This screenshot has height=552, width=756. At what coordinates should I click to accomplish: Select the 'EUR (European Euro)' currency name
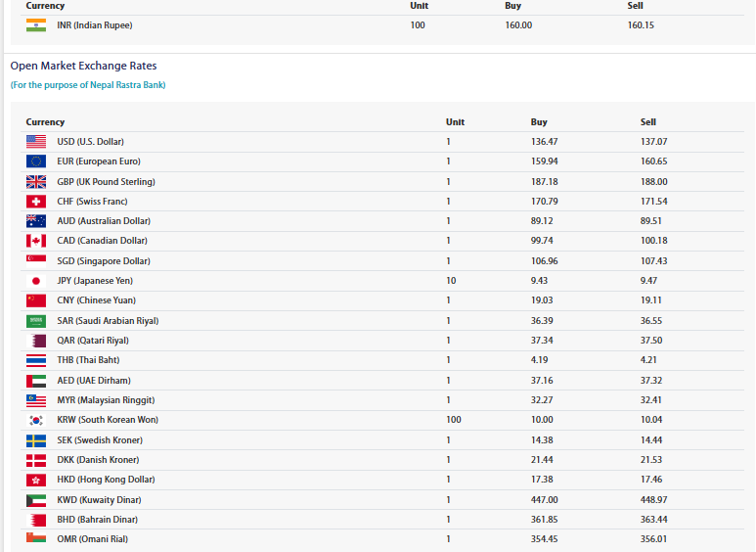click(99, 161)
